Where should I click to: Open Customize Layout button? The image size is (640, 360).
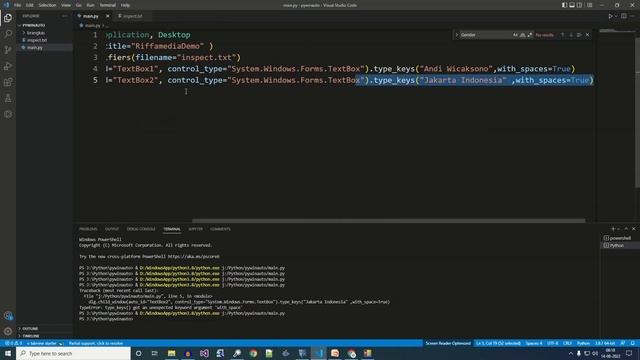coord(589,5)
